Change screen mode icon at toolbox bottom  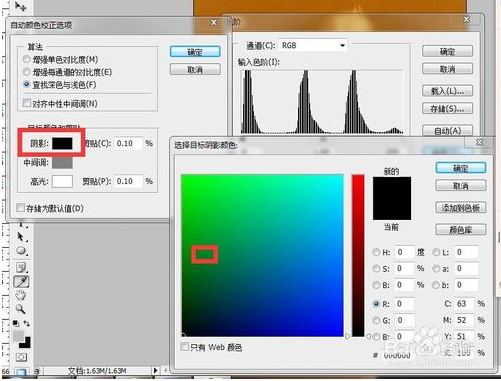(21, 372)
